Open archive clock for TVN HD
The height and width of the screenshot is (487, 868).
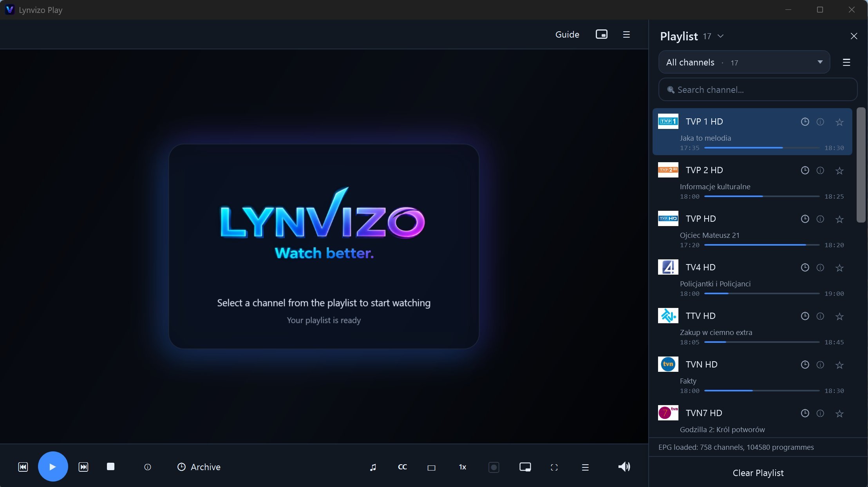tap(805, 365)
